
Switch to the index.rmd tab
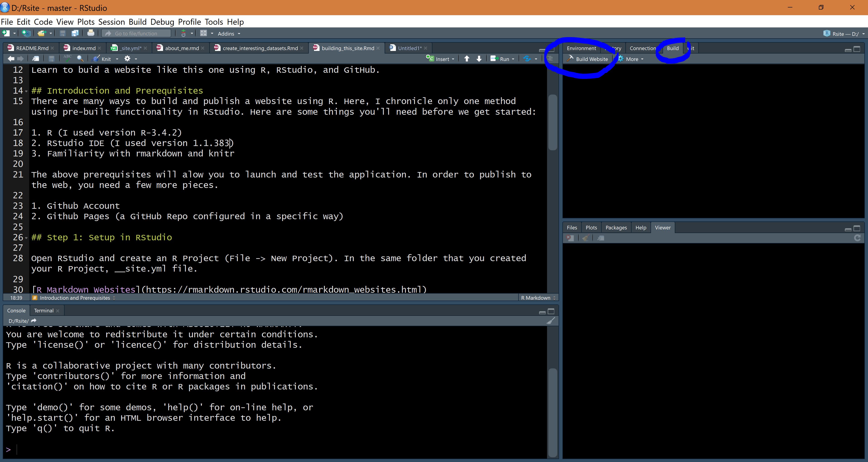click(x=84, y=48)
